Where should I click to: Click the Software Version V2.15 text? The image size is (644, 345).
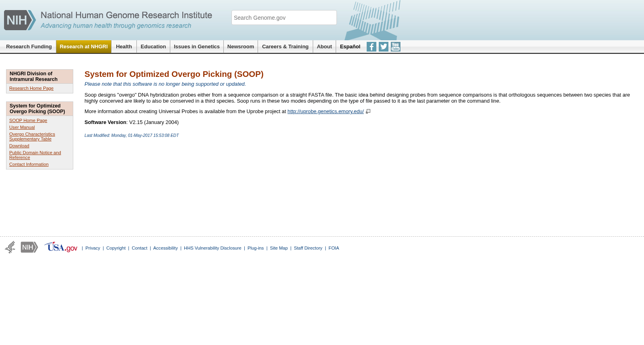coord(132,122)
